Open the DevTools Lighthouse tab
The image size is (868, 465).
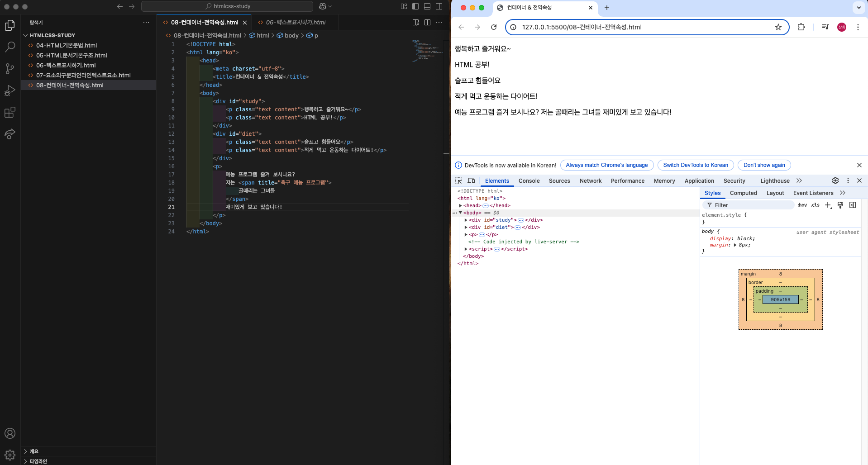[x=775, y=180]
